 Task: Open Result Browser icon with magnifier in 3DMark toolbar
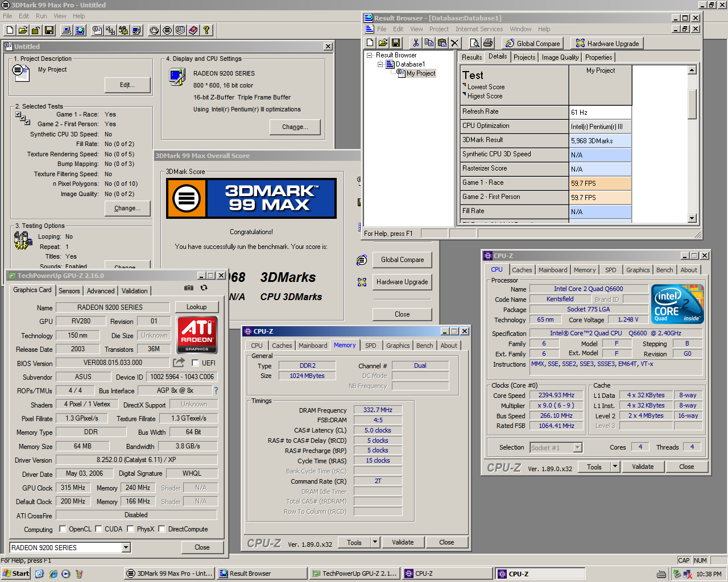coord(80,30)
